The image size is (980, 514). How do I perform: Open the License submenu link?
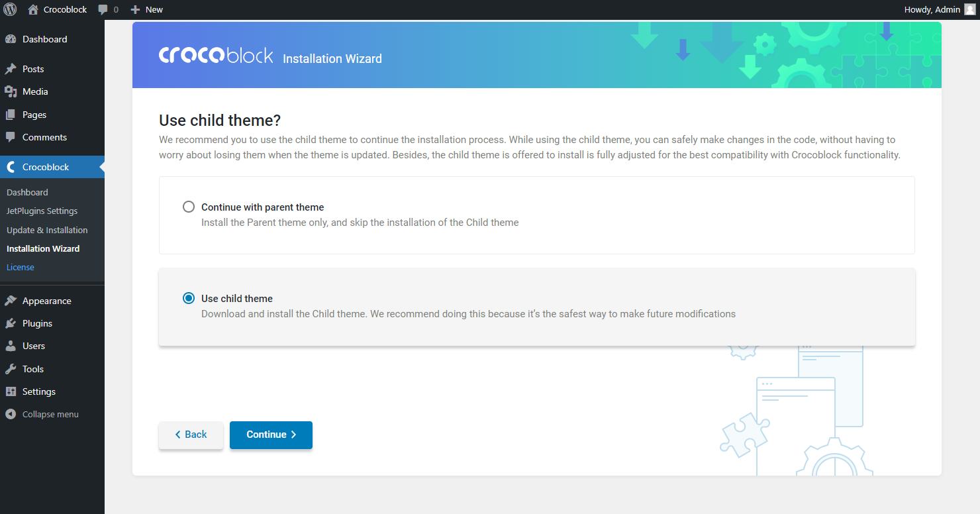21,267
